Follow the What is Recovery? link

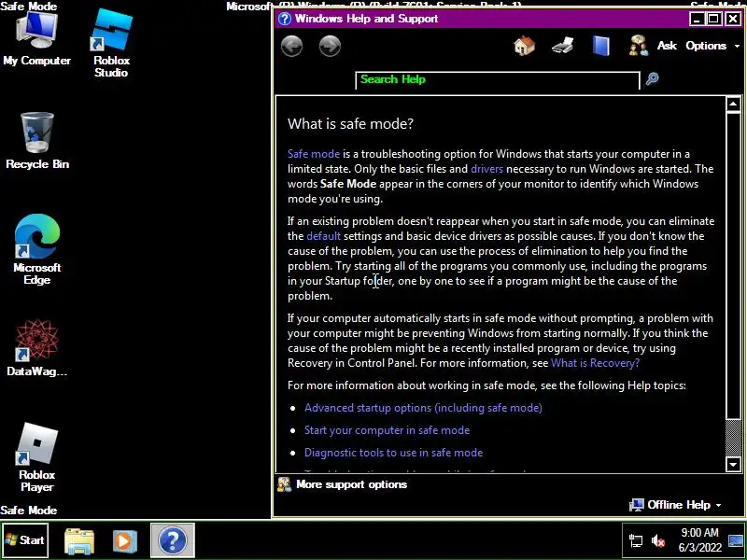click(595, 363)
